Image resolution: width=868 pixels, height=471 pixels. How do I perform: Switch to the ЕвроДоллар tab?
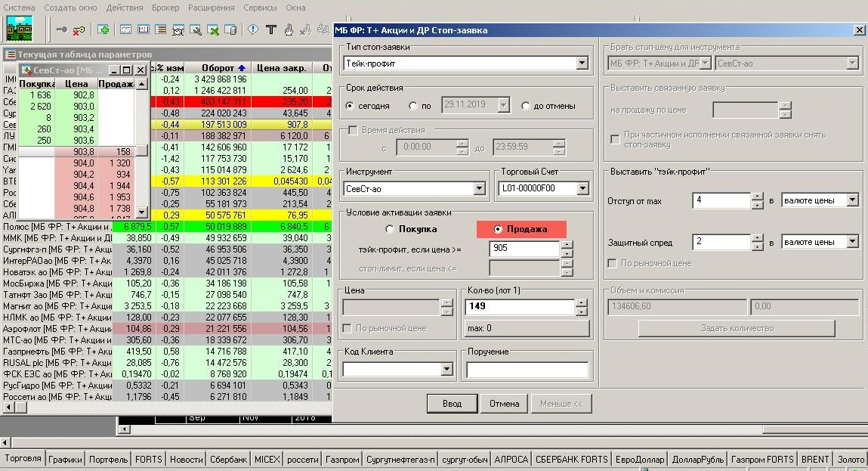[640, 460]
